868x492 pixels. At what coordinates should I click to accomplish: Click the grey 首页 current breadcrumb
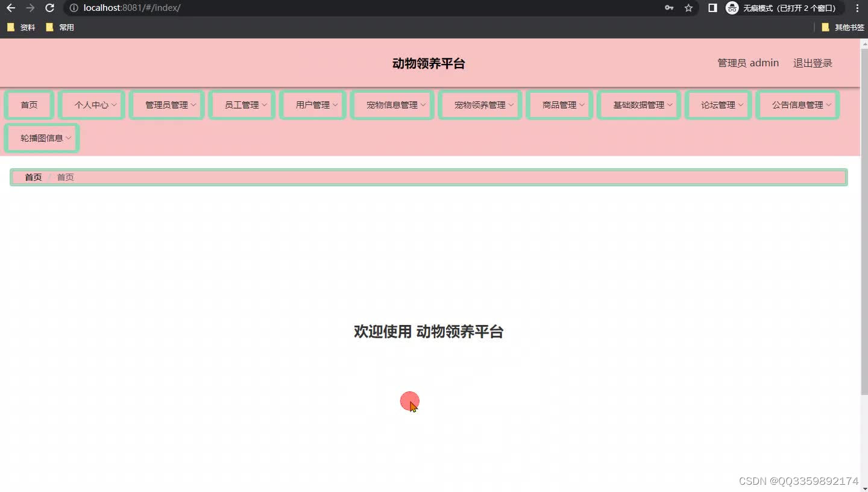pyautogui.click(x=65, y=177)
